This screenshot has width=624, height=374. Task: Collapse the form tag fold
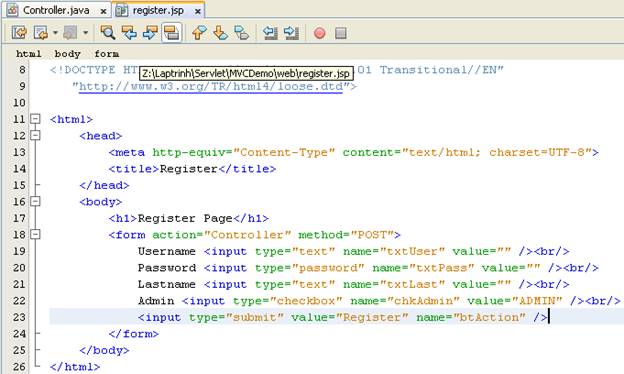tap(35, 234)
